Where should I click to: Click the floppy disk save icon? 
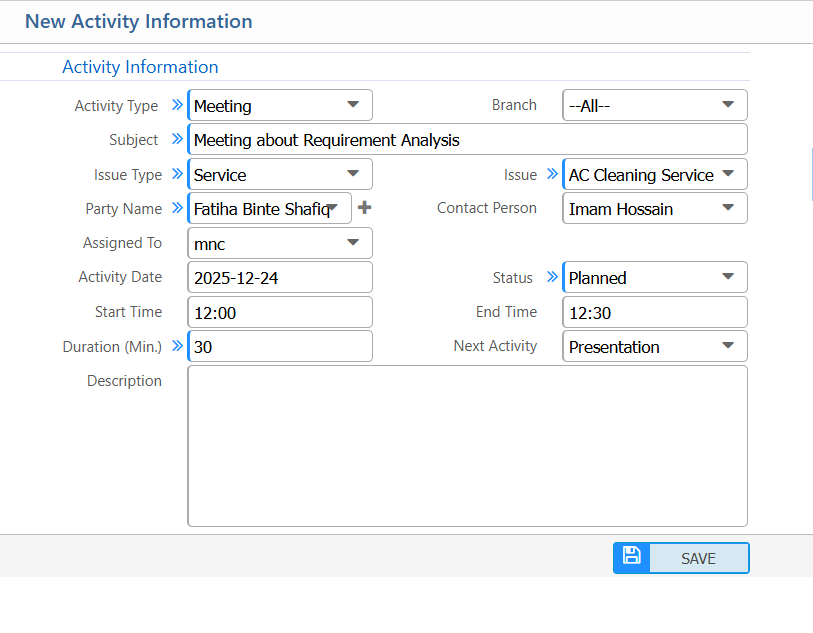631,557
